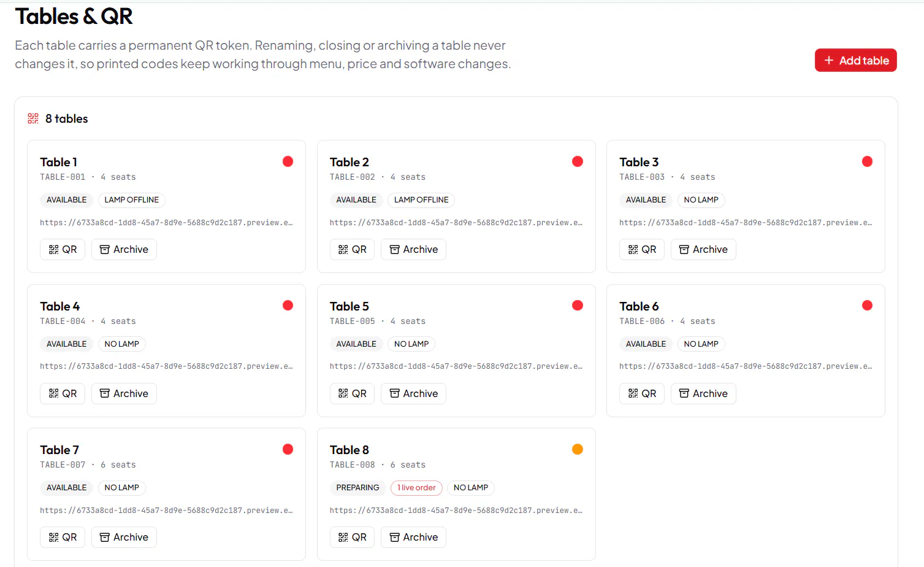Image resolution: width=924 pixels, height=567 pixels.
Task: Click the red status dot on Table 1
Action: [288, 161]
